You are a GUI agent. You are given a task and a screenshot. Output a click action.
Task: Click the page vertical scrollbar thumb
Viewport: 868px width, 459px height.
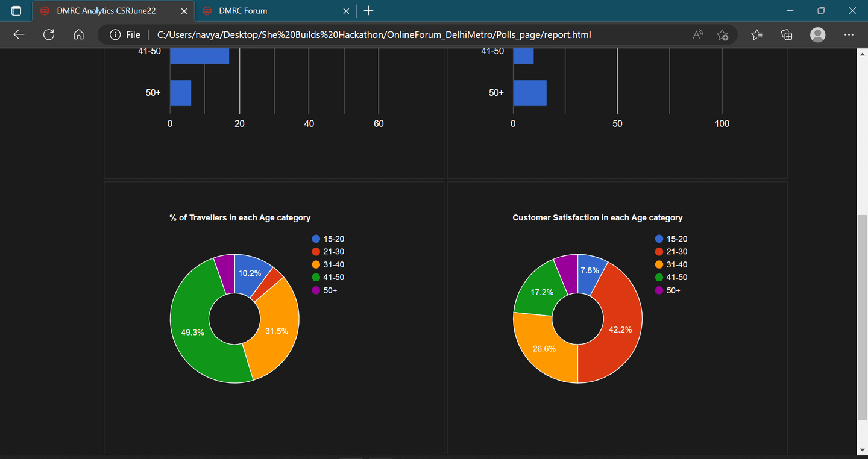[x=862, y=317]
